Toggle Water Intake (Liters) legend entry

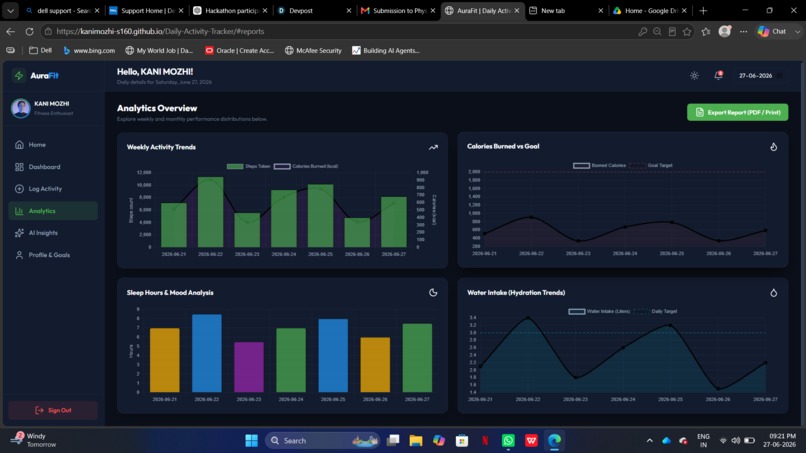599,311
